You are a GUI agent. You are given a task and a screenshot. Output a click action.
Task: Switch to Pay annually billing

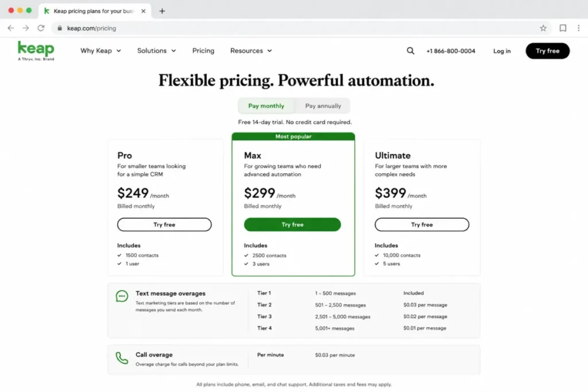click(323, 106)
